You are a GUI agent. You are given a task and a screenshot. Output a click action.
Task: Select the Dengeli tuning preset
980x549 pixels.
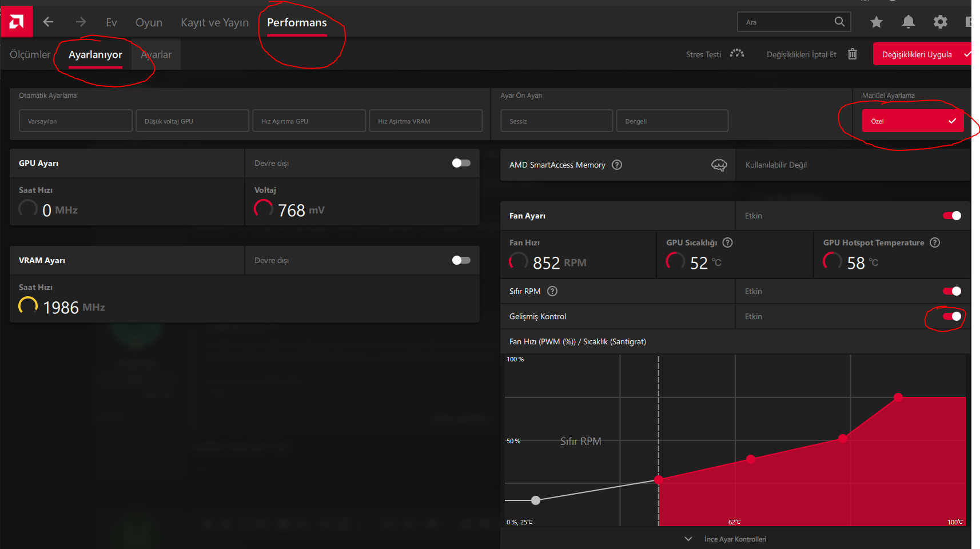[672, 121]
